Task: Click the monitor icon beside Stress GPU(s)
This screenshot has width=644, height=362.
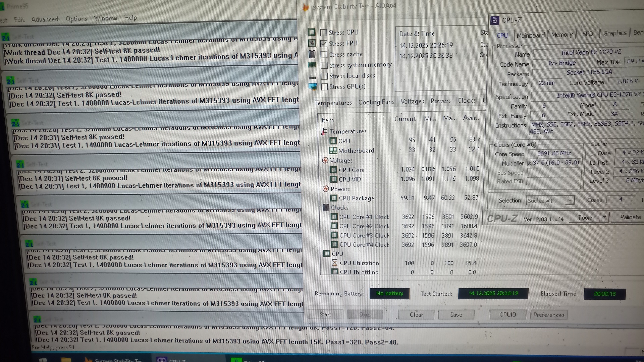Action: (312, 86)
